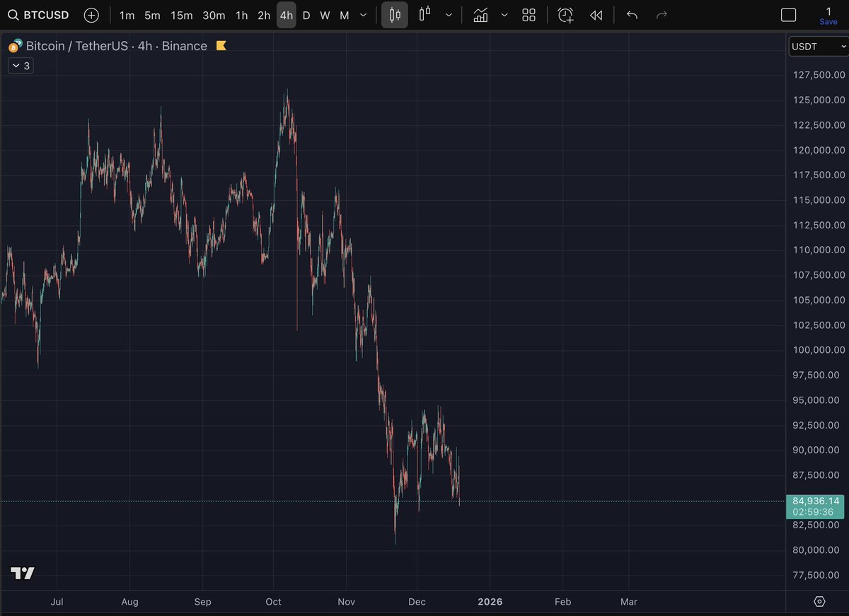Switch to the D daily timeframe
Image resolution: width=849 pixels, height=616 pixels.
[x=306, y=15]
